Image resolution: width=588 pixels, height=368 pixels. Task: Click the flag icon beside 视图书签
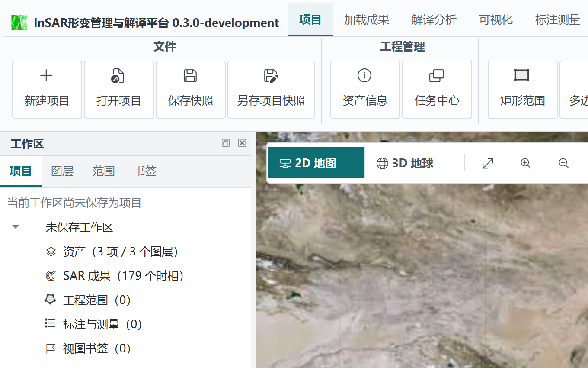pyautogui.click(x=51, y=348)
